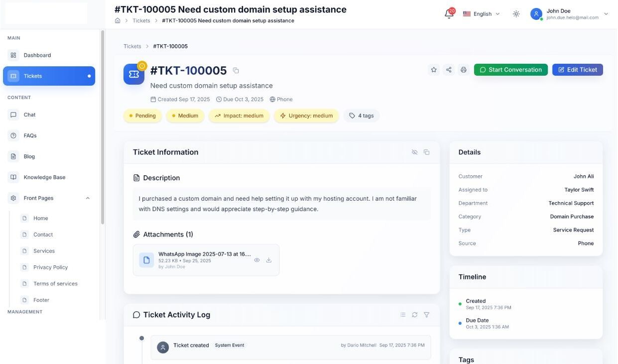Viewport: 618px width, 364px height.
Task: Copy ticket number #TKT-100005 icon
Action: click(236, 71)
